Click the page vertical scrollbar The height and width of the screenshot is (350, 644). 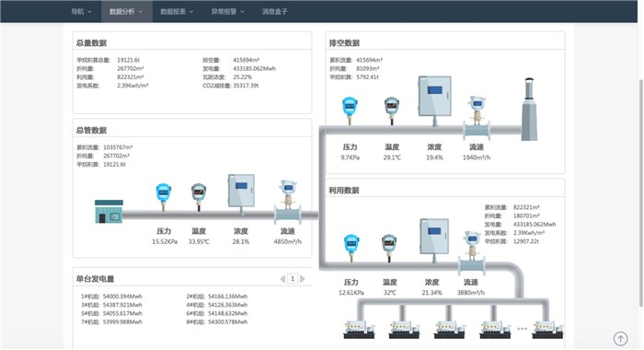tap(640, 192)
